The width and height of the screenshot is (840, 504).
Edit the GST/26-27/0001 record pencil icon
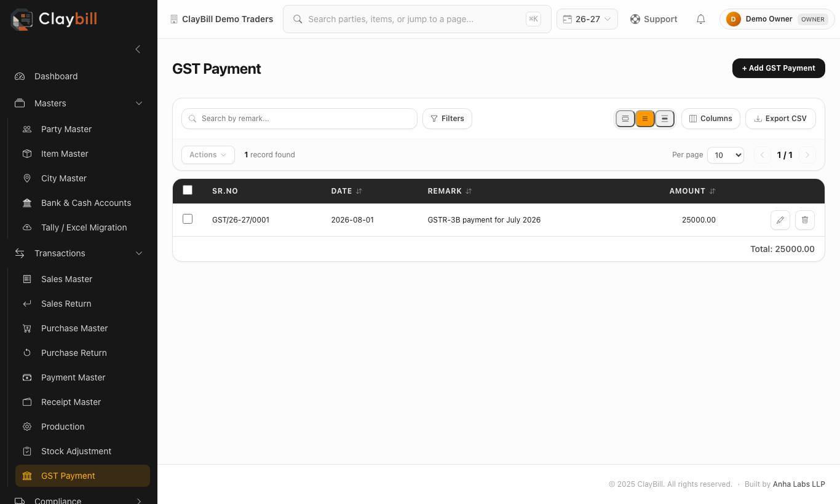[780, 220]
